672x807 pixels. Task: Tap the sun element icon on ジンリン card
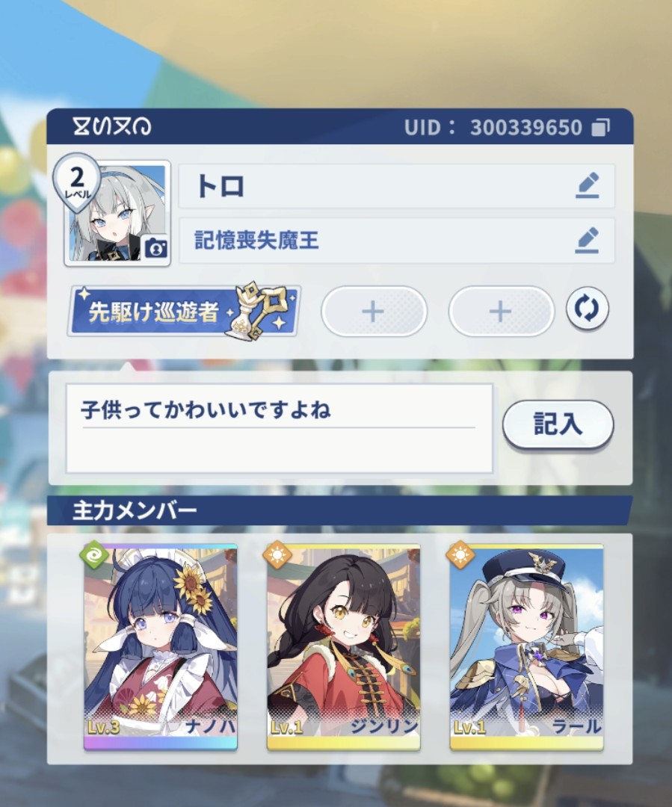(277, 554)
